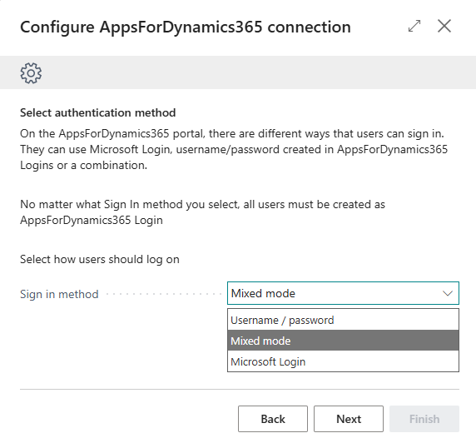Click the Select how users should log on text
This screenshot has width=476, height=448.
click(x=100, y=259)
